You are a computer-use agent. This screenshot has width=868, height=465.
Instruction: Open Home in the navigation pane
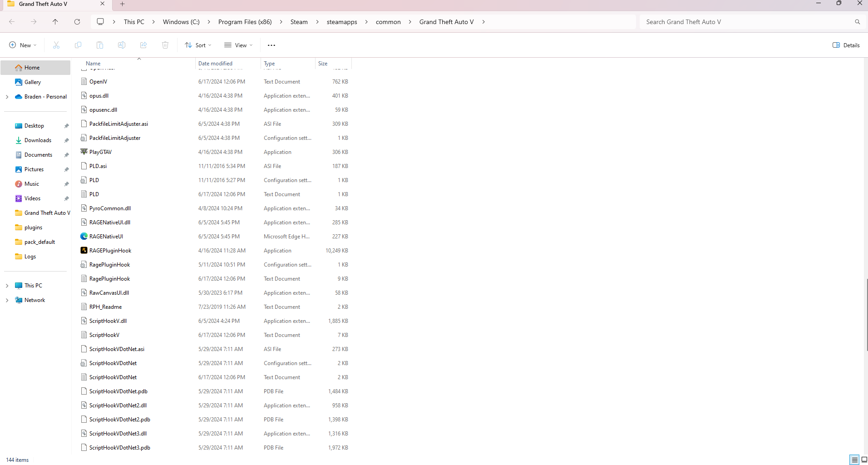[x=35, y=68]
